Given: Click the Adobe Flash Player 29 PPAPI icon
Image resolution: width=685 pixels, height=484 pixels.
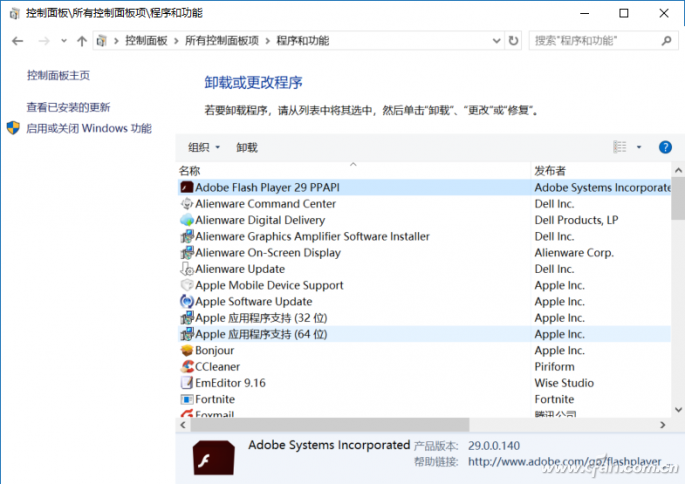Looking at the screenshot, I should 187,187.
